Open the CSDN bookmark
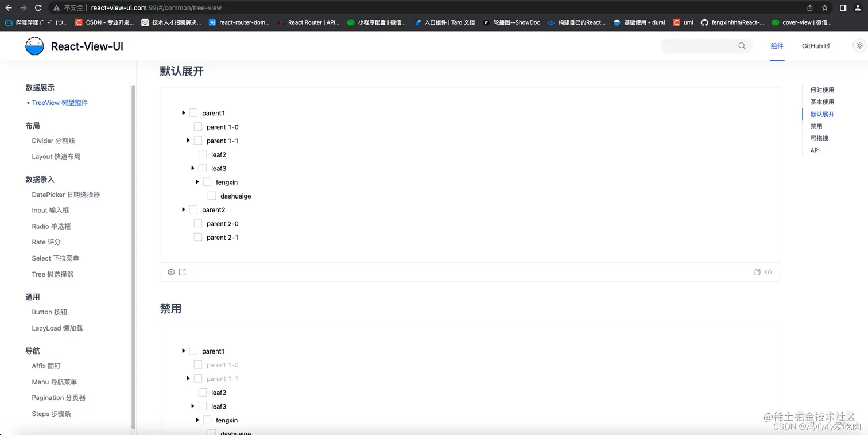Screen dimensions: 868x435 tap(105, 22)
